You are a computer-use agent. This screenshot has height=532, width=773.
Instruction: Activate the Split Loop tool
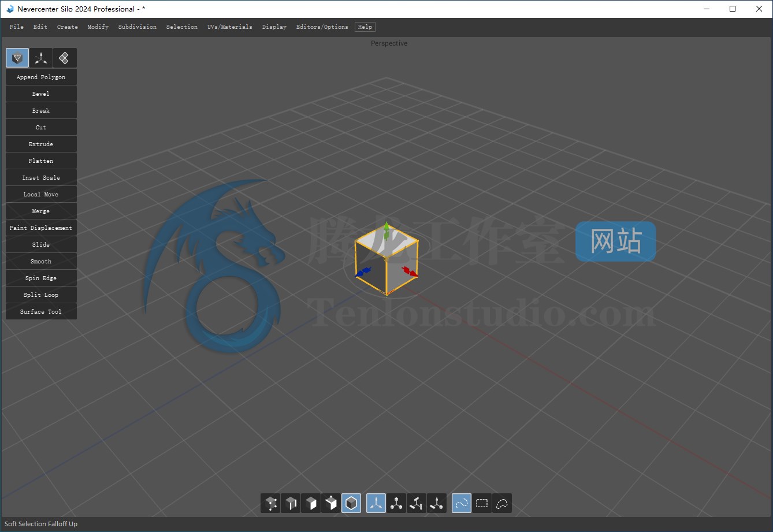(41, 295)
